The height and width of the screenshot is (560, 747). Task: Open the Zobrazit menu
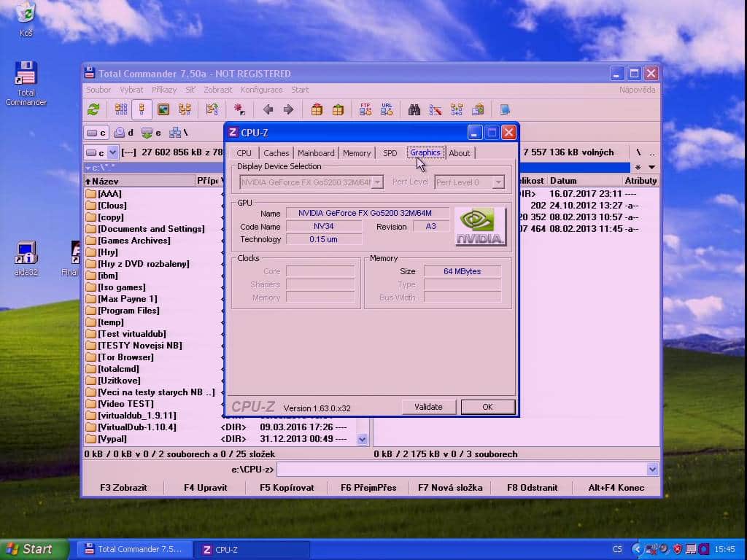click(217, 90)
